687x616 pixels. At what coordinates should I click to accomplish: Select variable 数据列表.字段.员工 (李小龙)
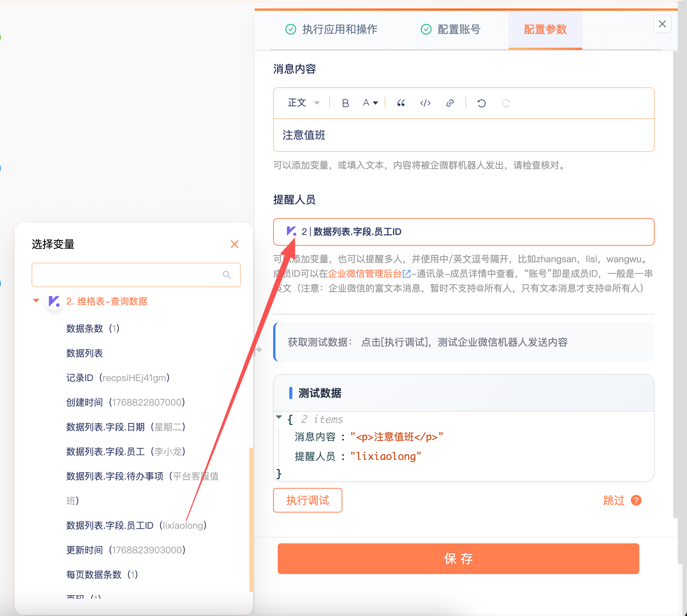[x=126, y=451]
